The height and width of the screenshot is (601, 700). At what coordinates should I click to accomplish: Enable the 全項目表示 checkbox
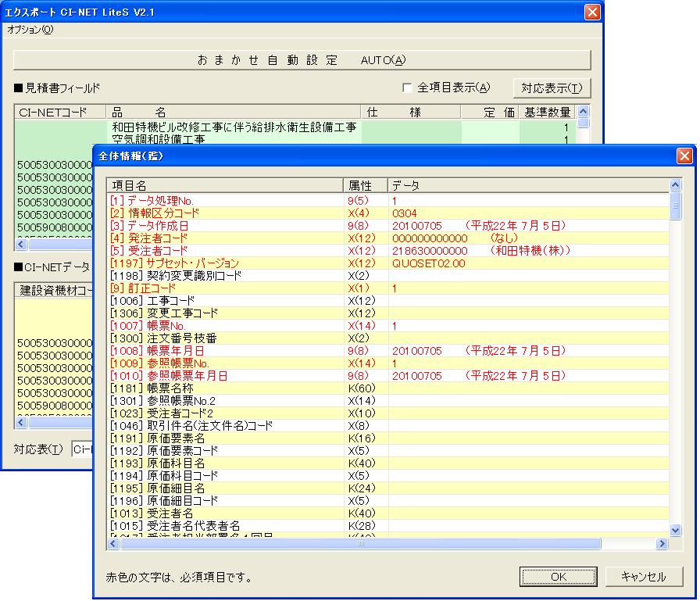(x=407, y=88)
